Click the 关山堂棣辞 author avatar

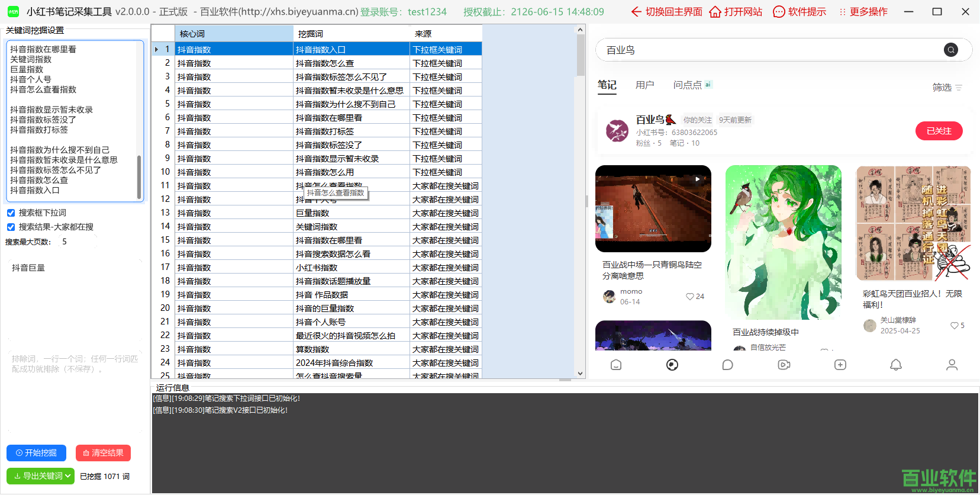870,326
